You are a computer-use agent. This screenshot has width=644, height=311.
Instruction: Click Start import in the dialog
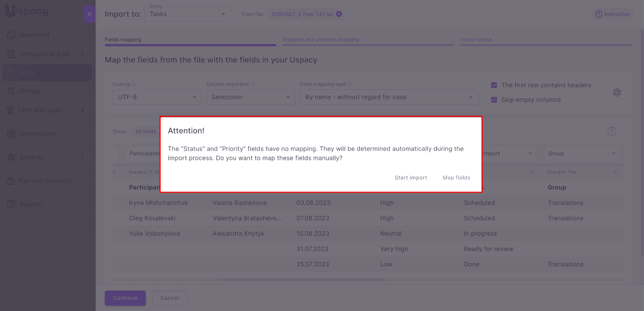[x=411, y=178]
